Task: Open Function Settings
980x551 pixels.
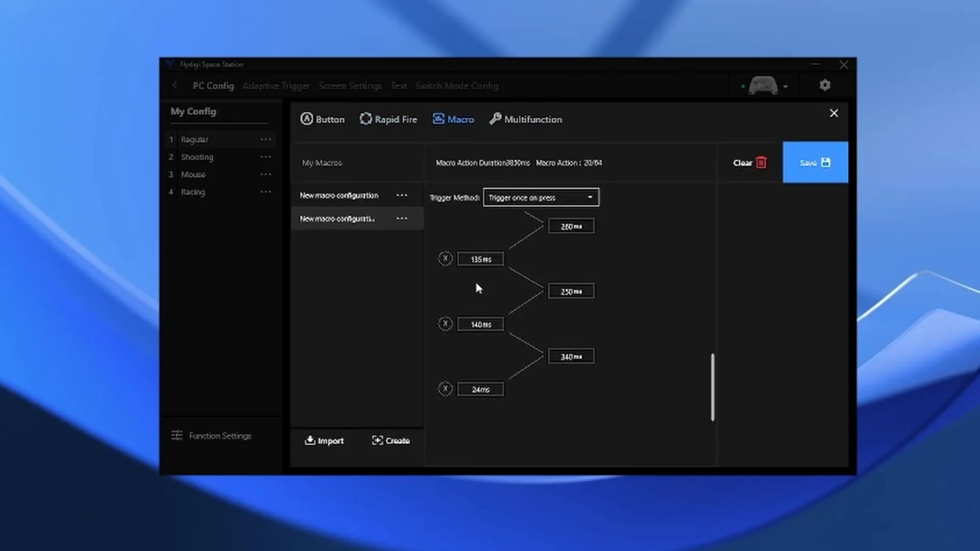Action: click(211, 436)
